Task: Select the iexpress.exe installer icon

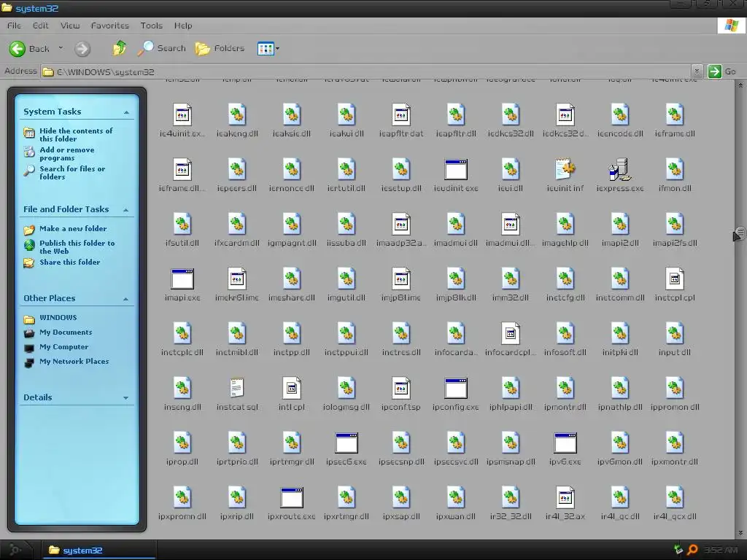Action: coord(619,169)
